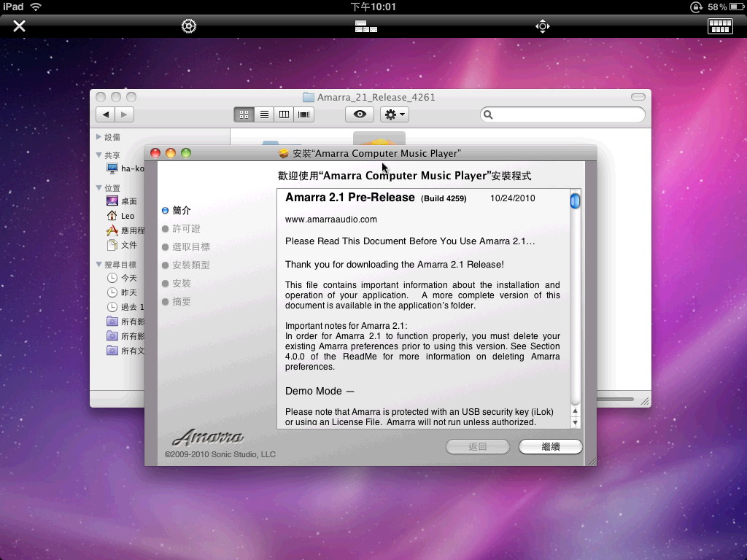
Task: Switch Finder to list view
Action: (264, 114)
